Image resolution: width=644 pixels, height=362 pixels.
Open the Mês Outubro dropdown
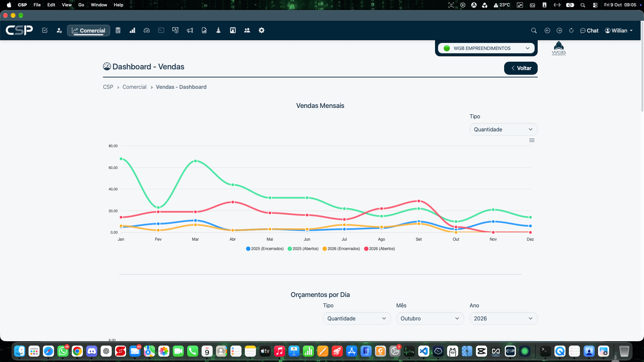point(430,318)
